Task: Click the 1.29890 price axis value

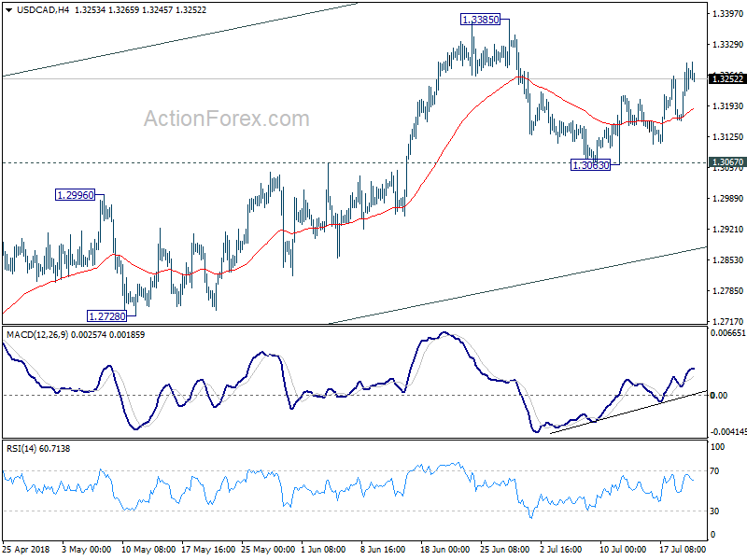Action: point(727,199)
